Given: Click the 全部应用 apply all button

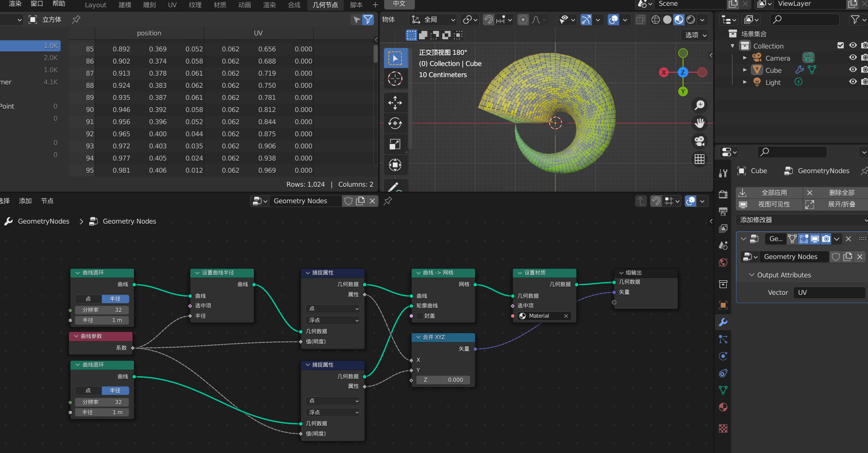Looking at the screenshot, I should click(774, 193).
